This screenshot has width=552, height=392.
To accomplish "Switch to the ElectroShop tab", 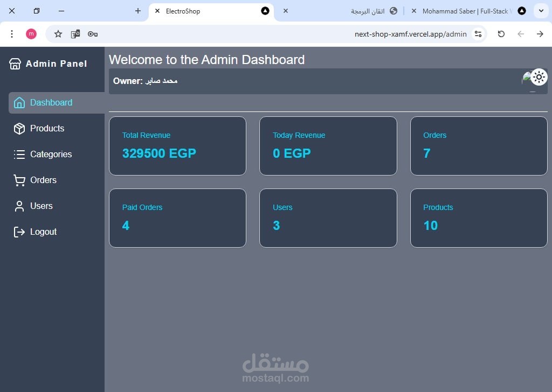I will click(x=211, y=11).
